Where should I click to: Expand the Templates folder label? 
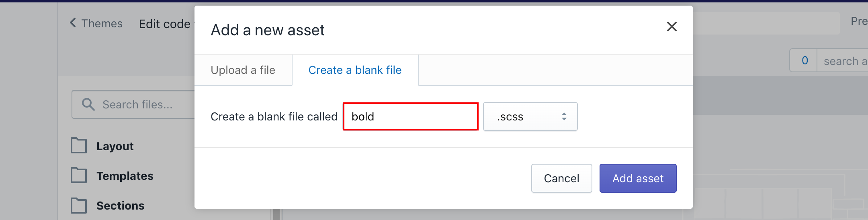tap(125, 176)
